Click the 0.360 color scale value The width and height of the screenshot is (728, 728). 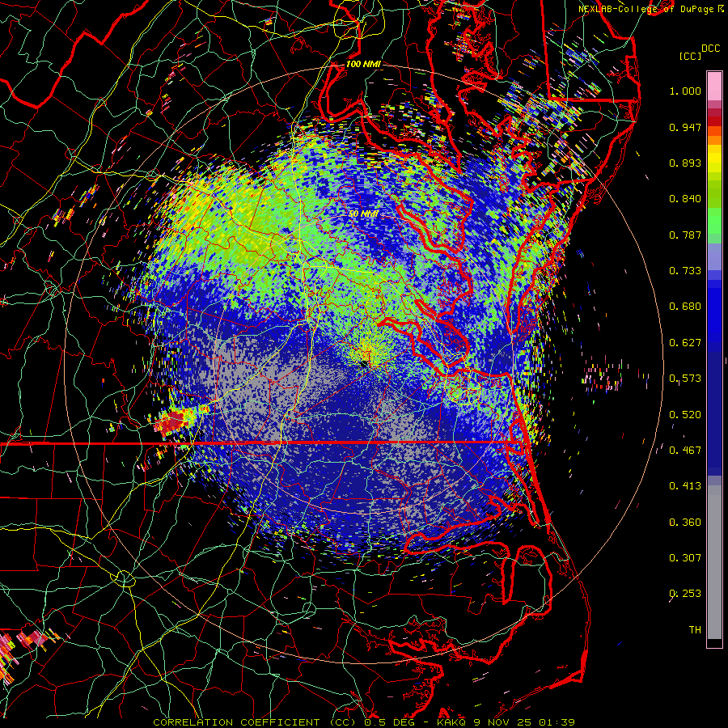pyautogui.click(x=685, y=523)
